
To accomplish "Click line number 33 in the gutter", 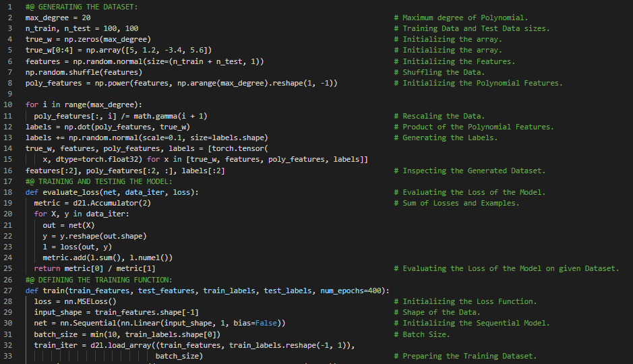I will coord(8,356).
